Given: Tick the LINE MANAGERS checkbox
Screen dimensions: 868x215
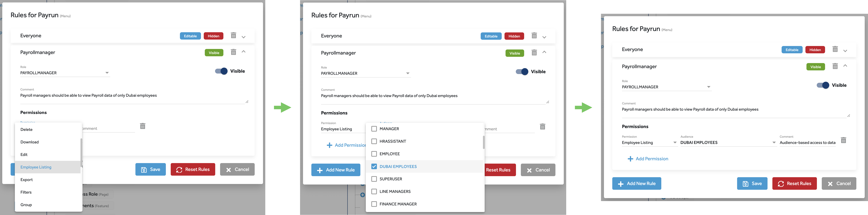Looking at the screenshot, I should (x=374, y=191).
